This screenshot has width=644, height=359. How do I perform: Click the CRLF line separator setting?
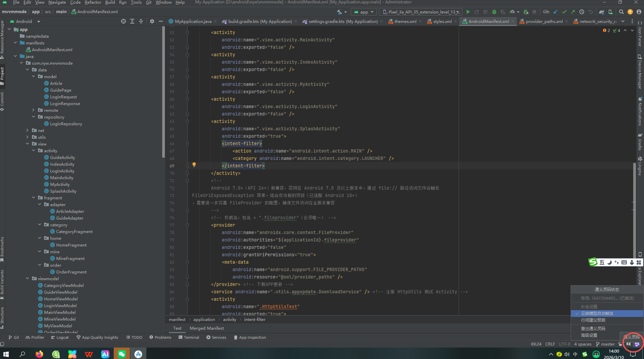tap(550, 344)
